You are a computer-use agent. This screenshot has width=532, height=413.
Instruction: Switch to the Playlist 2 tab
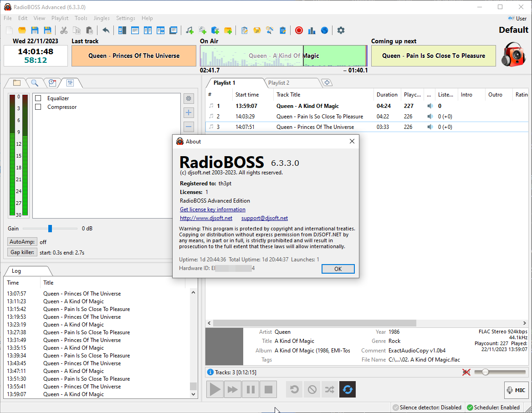pyautogui.click(x=279, y=83)
